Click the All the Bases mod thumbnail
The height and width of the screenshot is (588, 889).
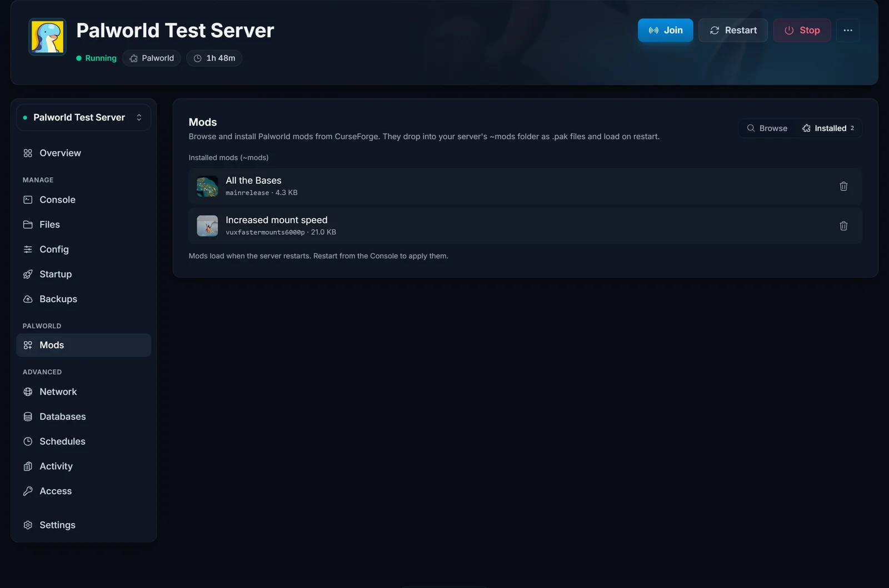coord(207,187)
